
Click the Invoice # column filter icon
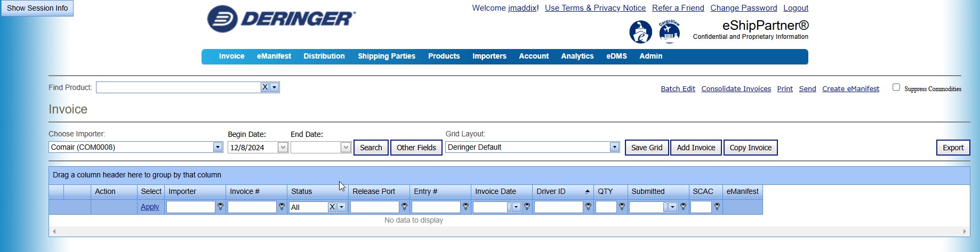282,207
